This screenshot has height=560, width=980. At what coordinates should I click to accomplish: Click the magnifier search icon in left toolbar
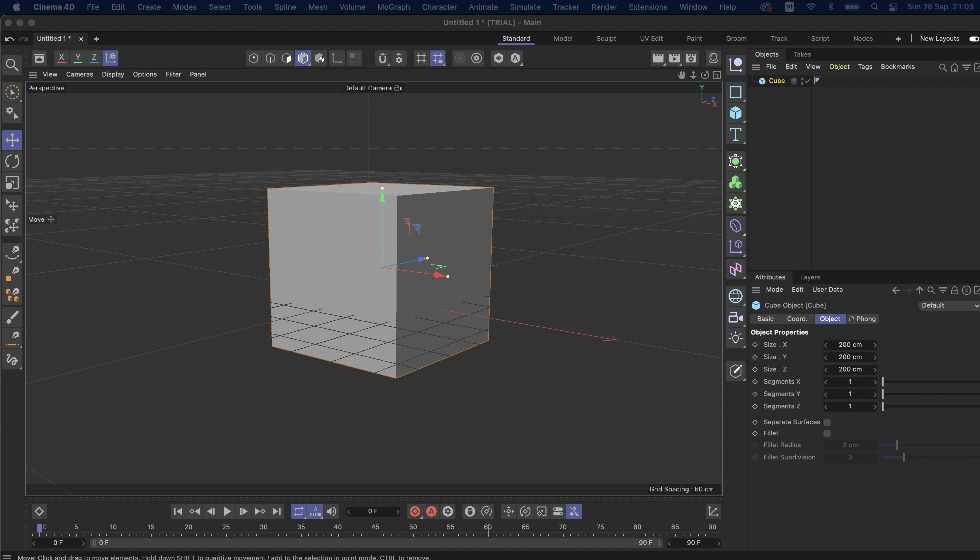click(x=12, y=65)
